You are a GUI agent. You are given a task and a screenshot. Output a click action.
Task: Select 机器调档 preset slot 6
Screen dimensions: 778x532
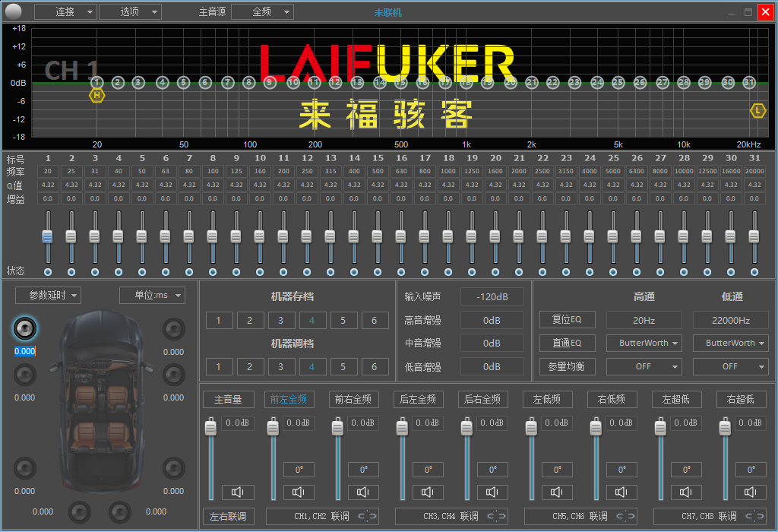pos(375,367)
